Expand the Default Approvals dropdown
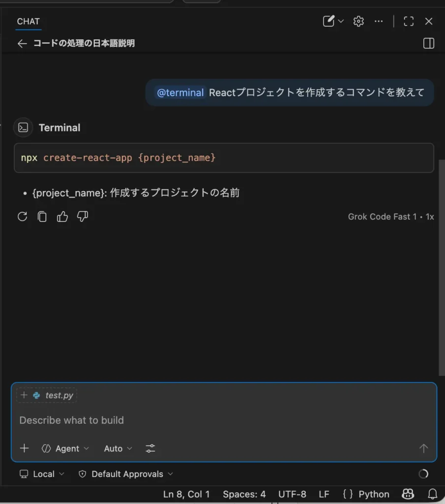The height and width of the screenshot is (504, 445). [126, 474]
